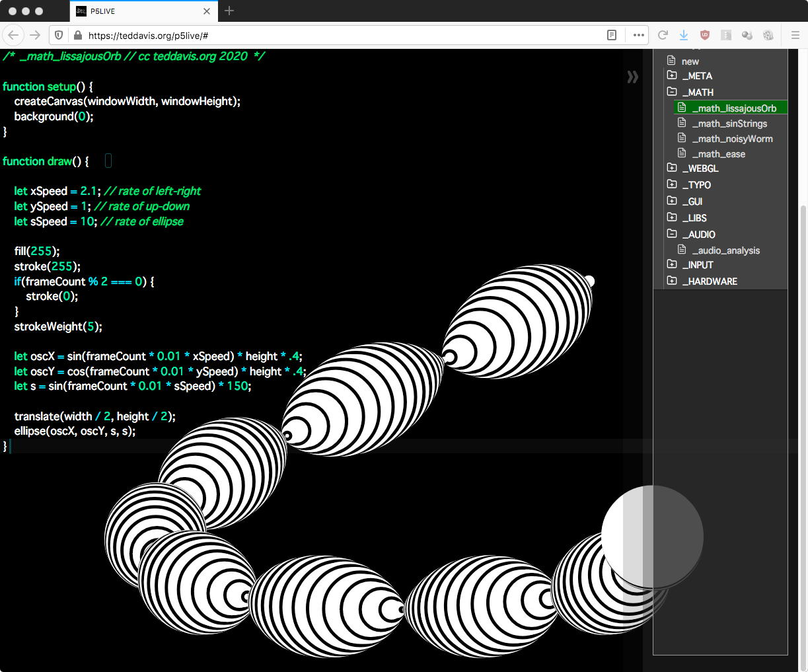Toggle Reader View in the address bar

point(612,35)
